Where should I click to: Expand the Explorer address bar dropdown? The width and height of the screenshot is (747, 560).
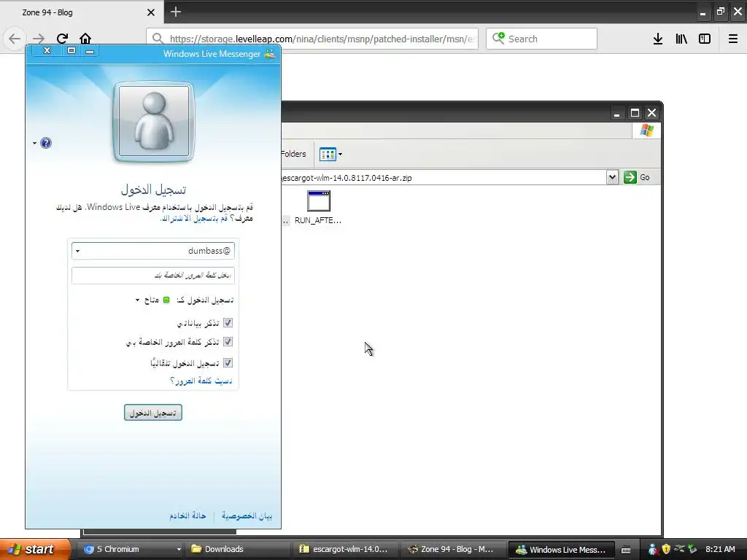coord(612,178)
